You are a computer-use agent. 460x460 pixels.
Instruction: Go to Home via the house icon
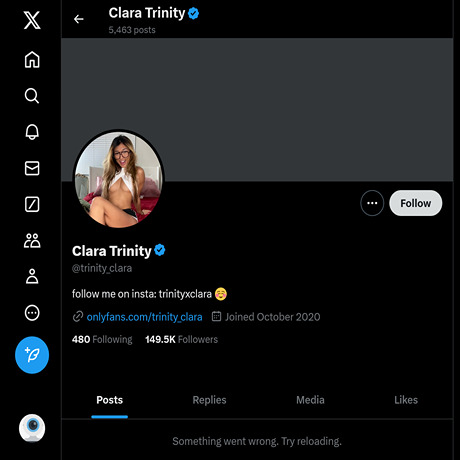coord(32,60)
